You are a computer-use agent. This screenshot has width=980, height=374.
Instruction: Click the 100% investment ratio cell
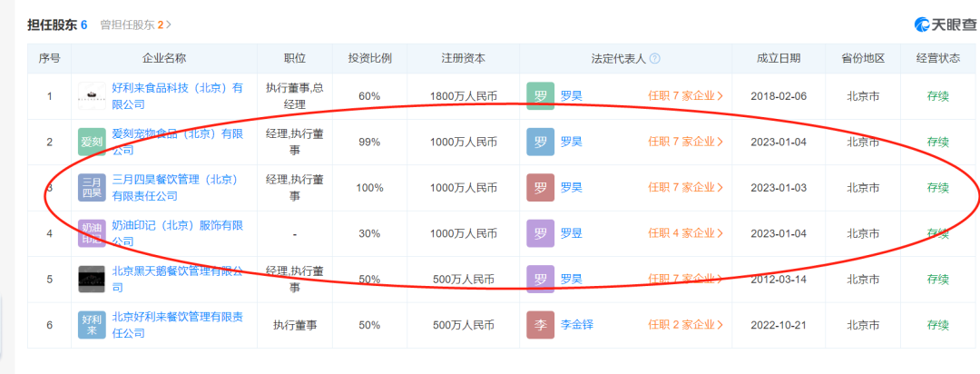click(x=369, y=188)
